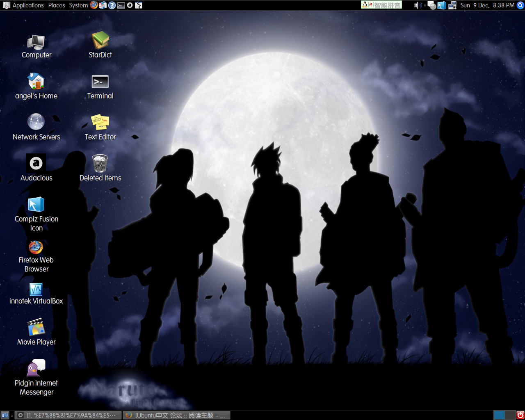
Task: Launch Terminal from top panel launcher
Action: (121, 5)
